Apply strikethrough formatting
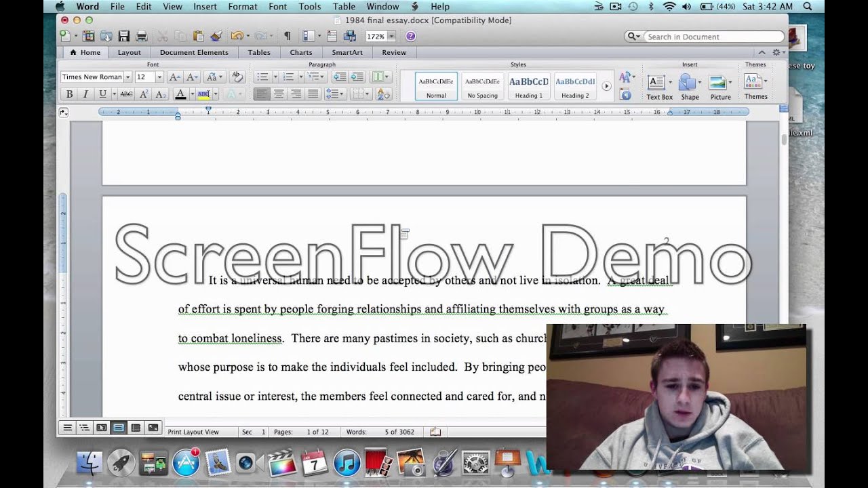Viewport: 868px width, 488px height. coord(126,94)
